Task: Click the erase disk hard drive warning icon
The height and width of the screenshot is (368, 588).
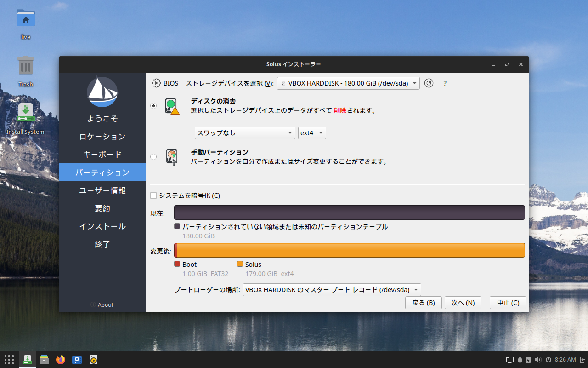Action: point(172,106)
